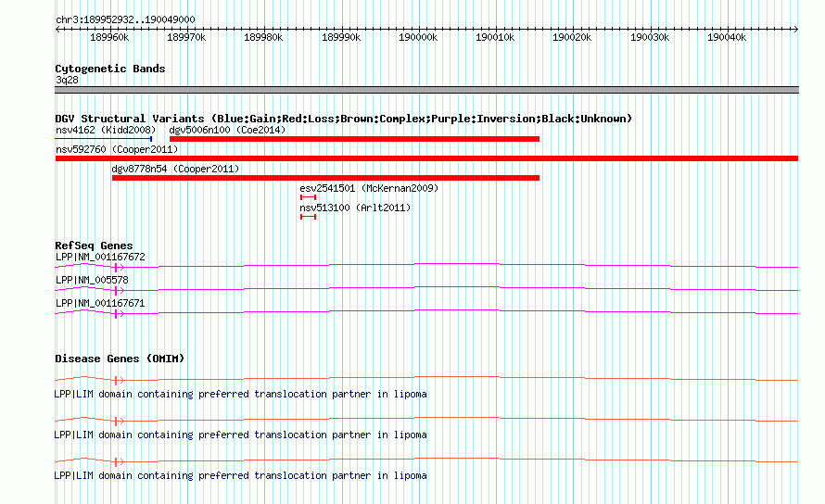Click the gray 3q28 cytogenetic band bar
Screen dimensions: 825x504
(426, 90)
